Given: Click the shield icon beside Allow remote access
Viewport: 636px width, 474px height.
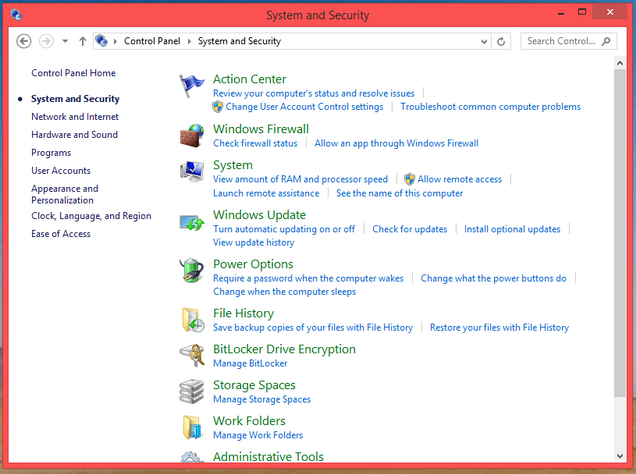Looking at the screenshot, I should [x=410, y=179].
